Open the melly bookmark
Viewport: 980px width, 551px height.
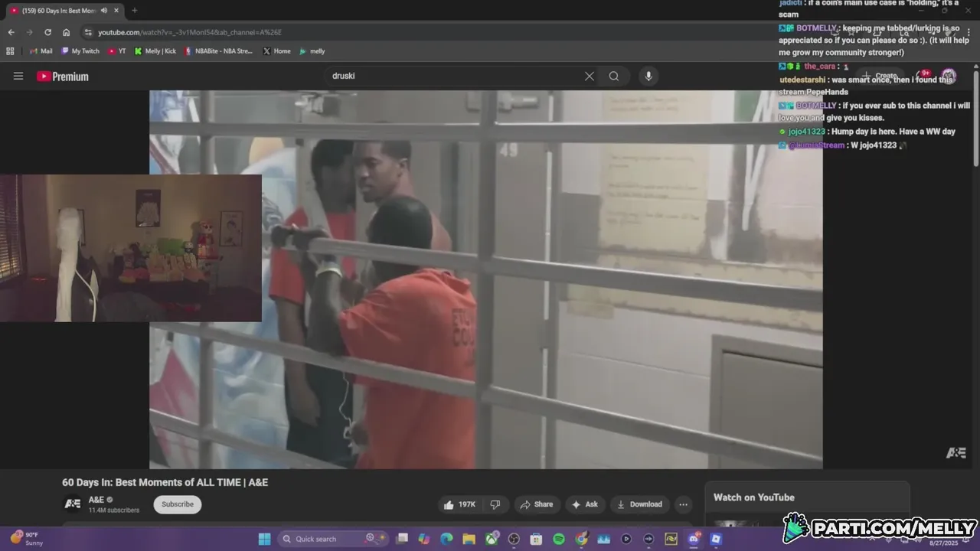[312, 51]
